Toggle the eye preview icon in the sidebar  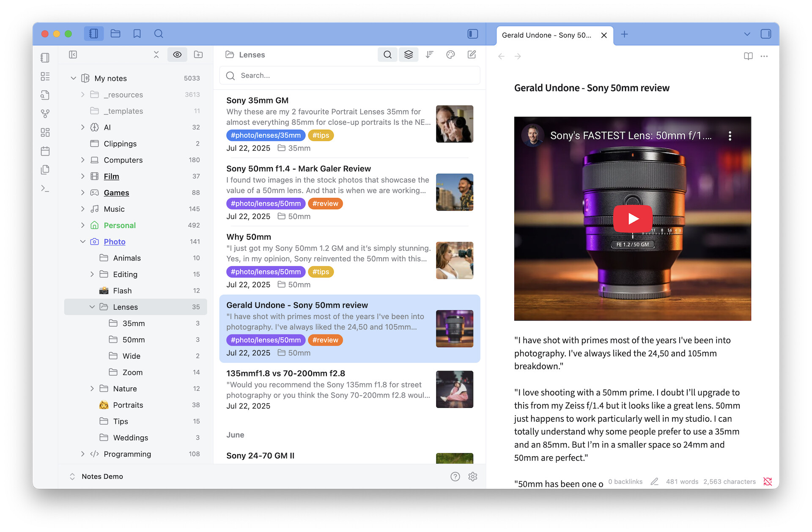click(x=177, y=55)
